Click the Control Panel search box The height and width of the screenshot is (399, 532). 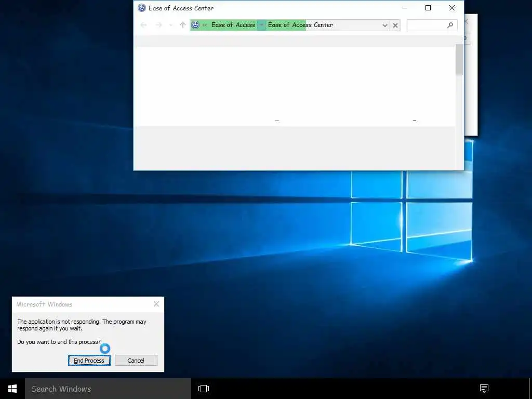pyautogui.click(x=432, y=25)
